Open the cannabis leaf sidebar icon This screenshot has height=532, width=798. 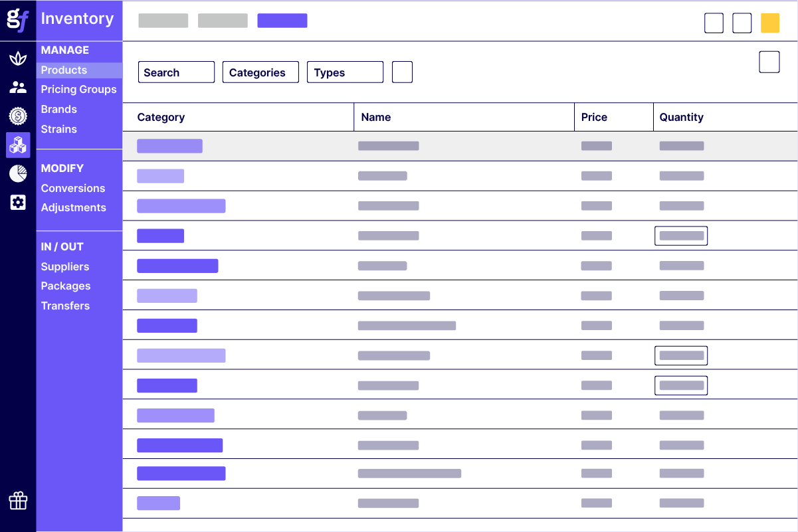[18, 58]
